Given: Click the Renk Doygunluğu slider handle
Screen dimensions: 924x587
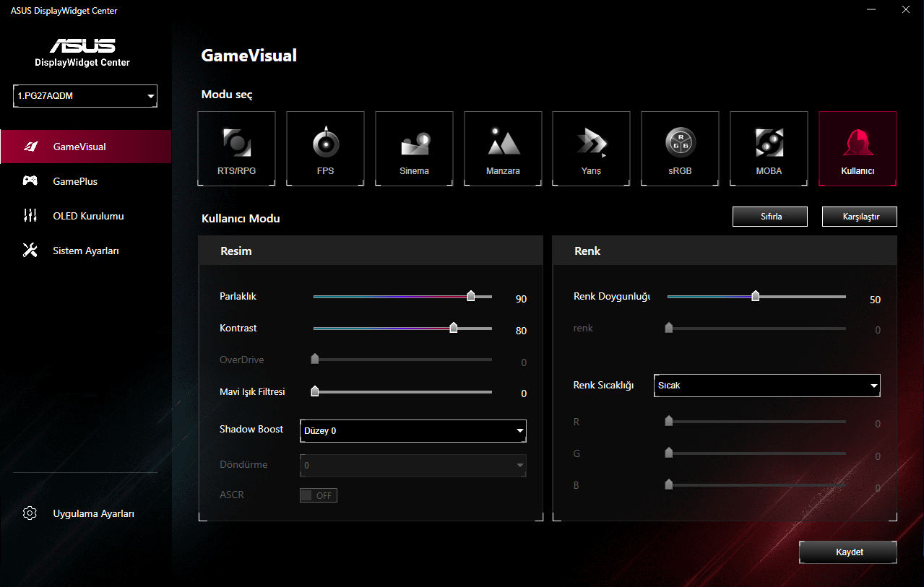Looking at the screenshot, I should pyautogui.click(x=756, y=295).
